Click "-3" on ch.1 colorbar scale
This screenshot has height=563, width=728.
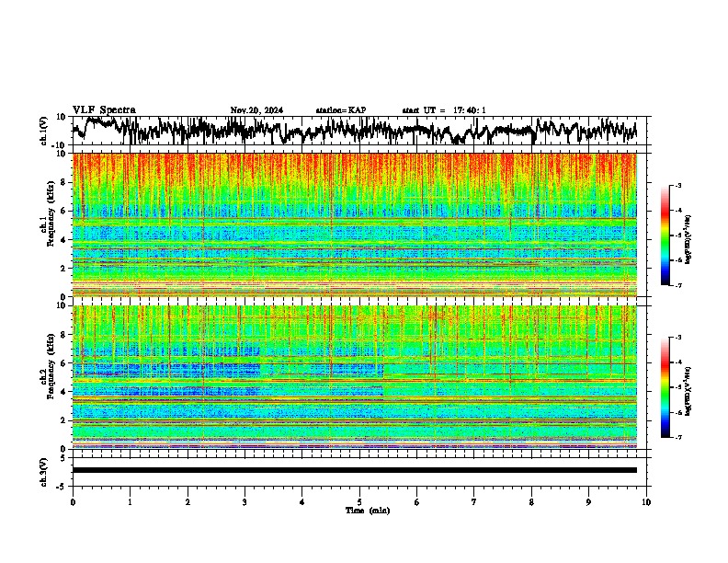(x=677, y=186)
